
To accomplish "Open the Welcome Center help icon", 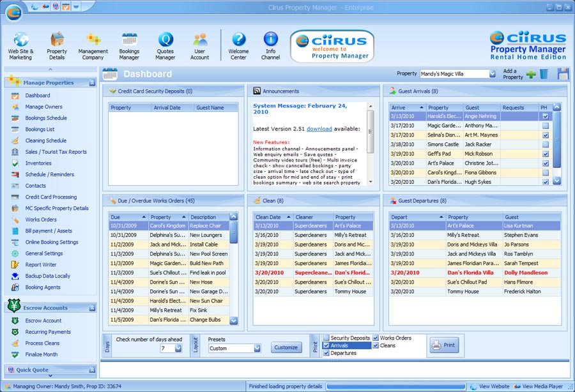I will (238, 39).
